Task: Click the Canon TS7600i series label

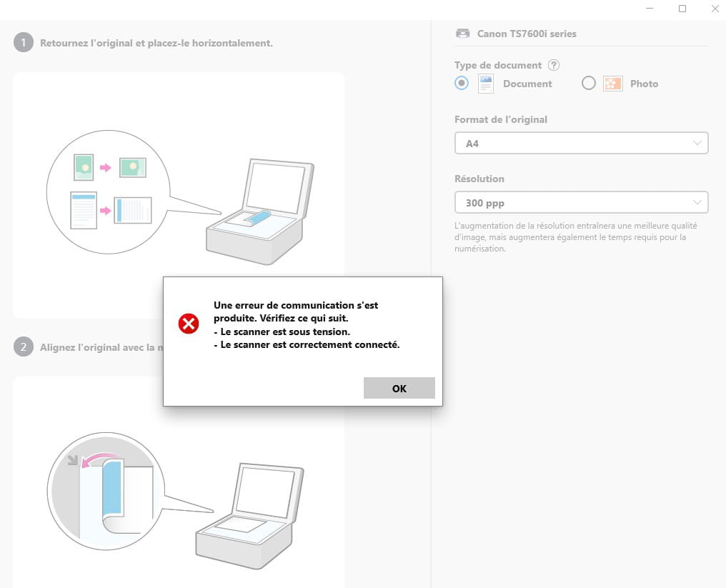Action: pyautogui.click(x=527, y=34)
